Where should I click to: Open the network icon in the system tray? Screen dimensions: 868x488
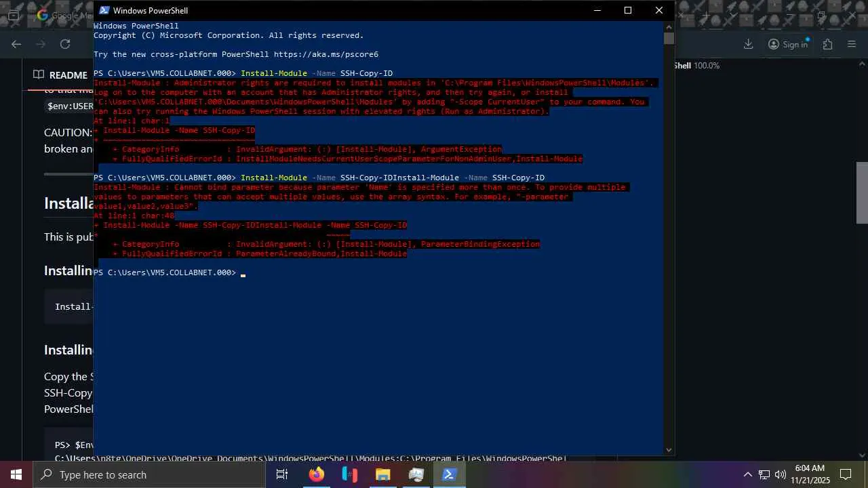(764, 474)
